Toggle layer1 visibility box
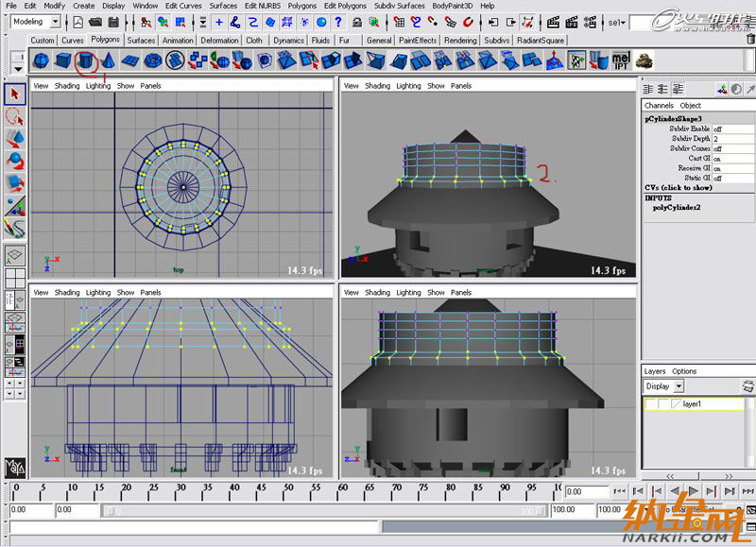The width and height of the screenshot is (756, 547). click(x=652, y=404)
